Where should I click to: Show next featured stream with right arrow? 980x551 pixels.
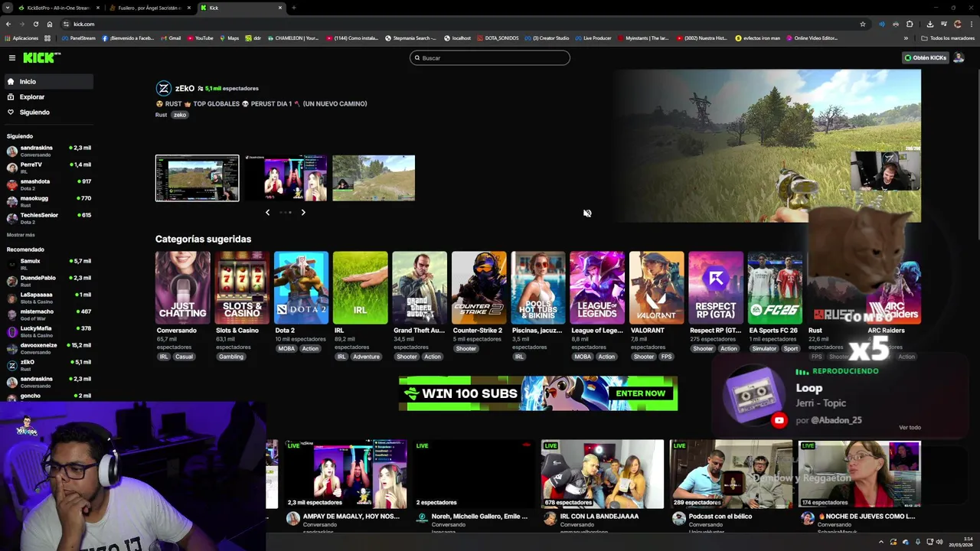303,212
